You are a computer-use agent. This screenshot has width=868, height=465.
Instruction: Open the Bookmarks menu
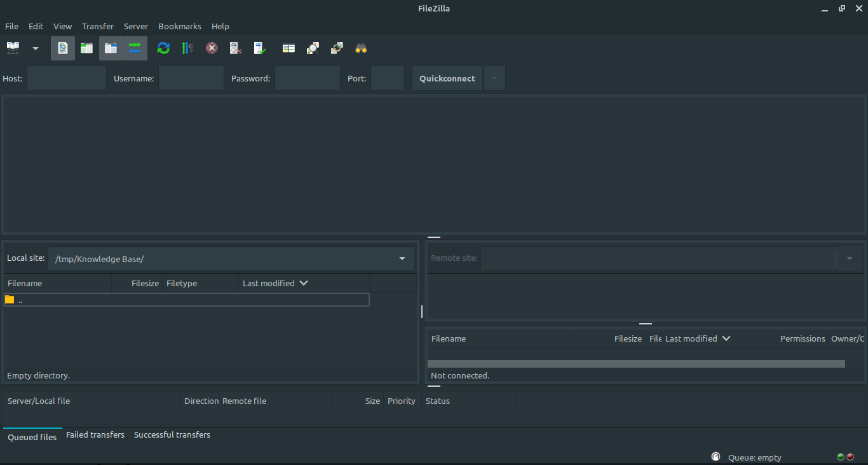(x=180, y=26)
